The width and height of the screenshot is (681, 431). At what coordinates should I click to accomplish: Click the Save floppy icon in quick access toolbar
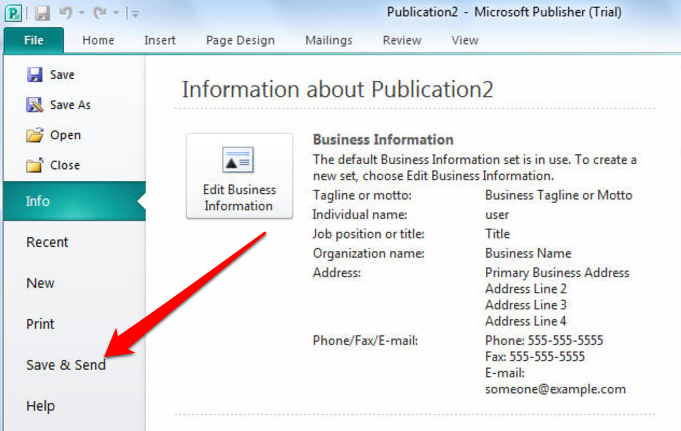(x=43, y=13)
